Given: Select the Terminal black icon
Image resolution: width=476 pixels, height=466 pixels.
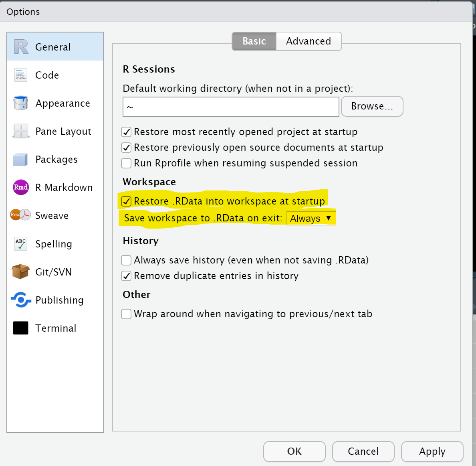Looking at the screenshot, I should pos(21,328).
